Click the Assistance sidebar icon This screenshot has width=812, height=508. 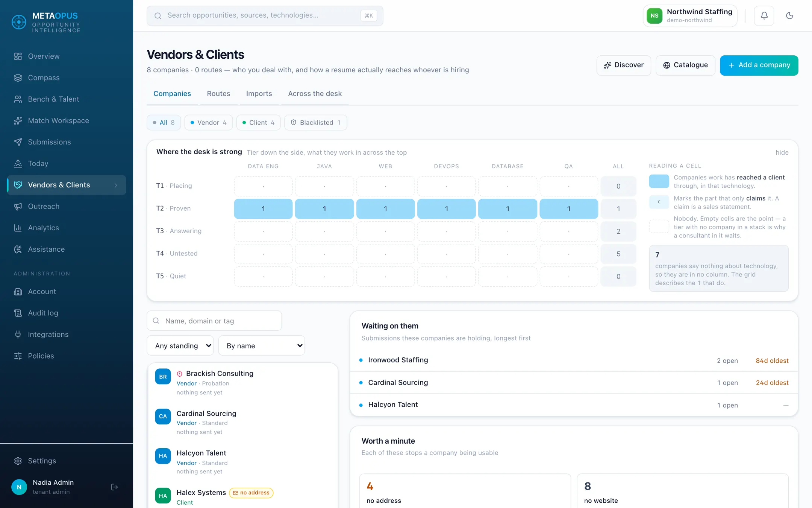coord(18,249)
